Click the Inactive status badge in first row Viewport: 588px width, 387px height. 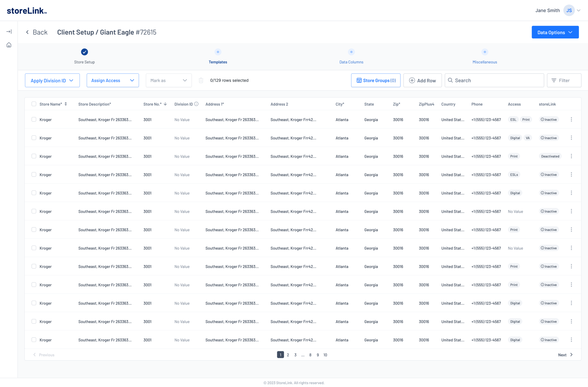pyautogui.click(x=549, y=120)
